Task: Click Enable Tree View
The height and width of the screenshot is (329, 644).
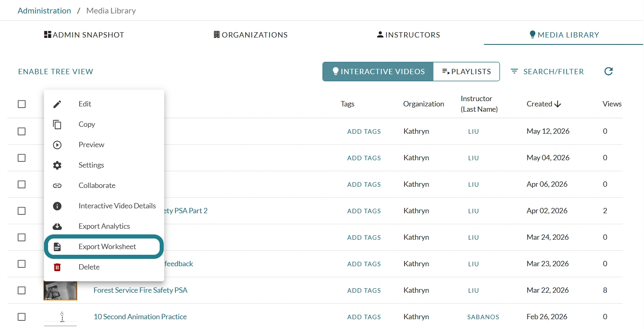Action: [x=56, y=71]
